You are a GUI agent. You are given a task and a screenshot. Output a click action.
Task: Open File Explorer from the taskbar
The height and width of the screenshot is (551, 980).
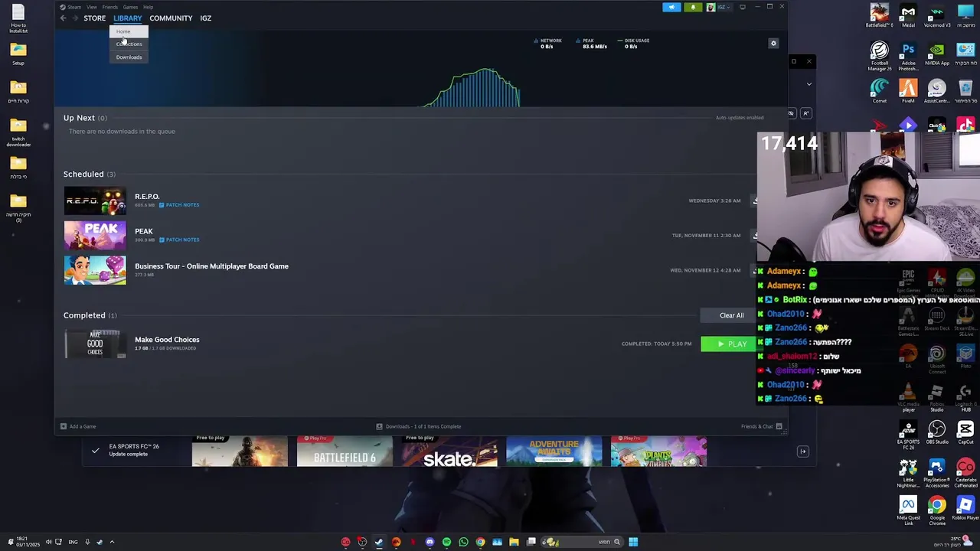point(514,542)
